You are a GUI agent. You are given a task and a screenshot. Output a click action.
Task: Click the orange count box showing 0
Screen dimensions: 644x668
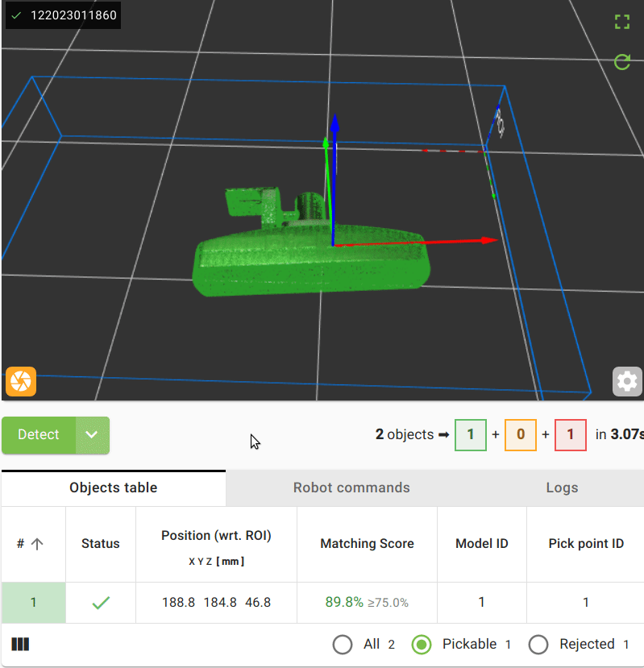(521, 435)
